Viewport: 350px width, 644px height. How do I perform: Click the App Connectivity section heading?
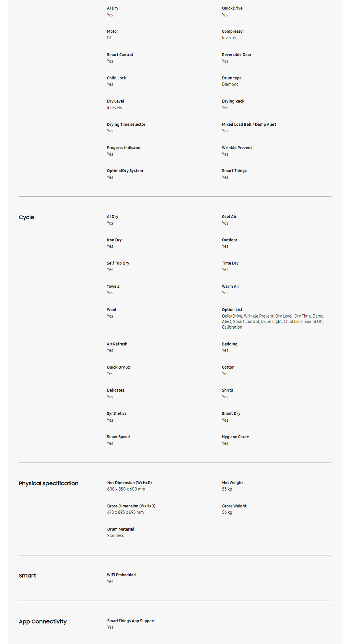tap(42, 622)
